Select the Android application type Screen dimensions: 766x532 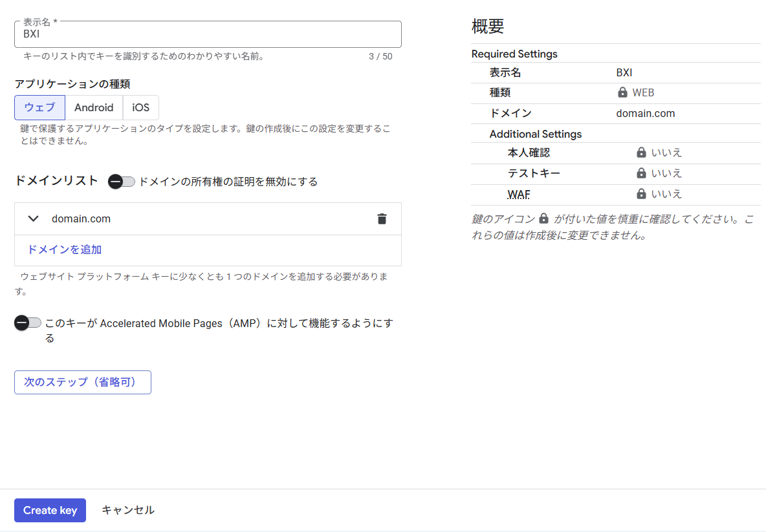(94, 107)
